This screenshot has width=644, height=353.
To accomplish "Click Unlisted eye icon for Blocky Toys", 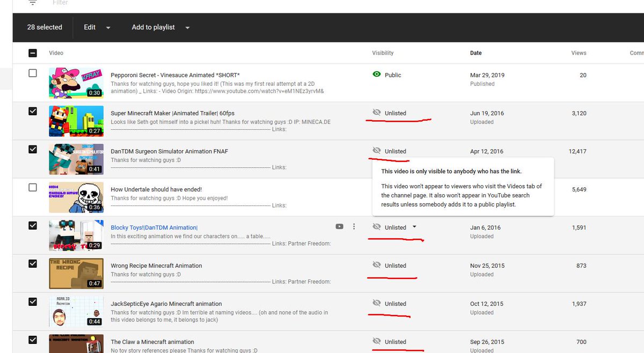I will (377, 227).
